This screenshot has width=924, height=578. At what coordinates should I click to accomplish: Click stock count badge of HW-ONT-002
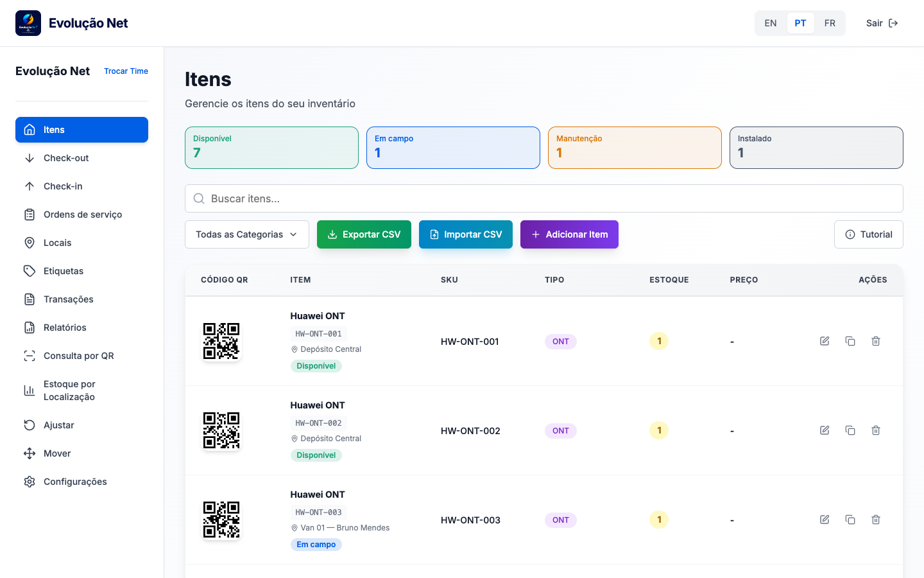click(659, 430)
